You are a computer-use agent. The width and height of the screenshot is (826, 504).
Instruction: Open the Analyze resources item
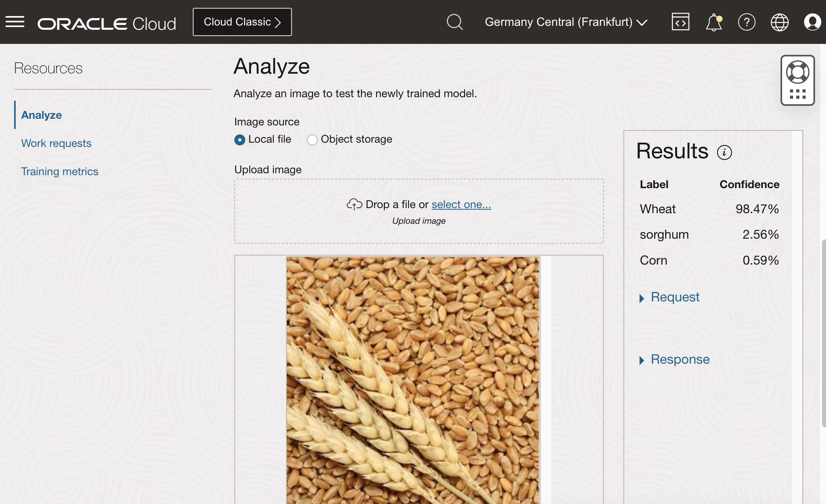pos(42,115)
